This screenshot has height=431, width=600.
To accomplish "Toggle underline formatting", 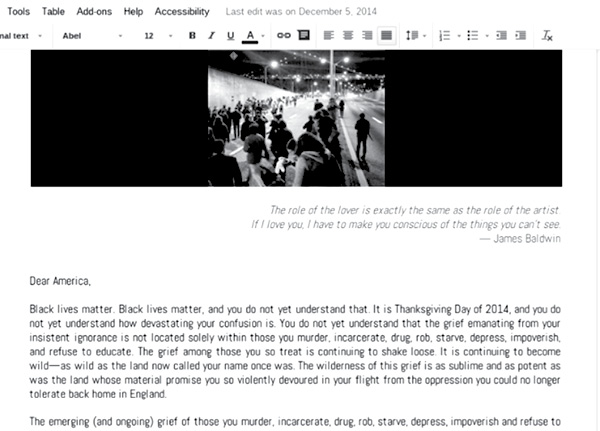I will coord(230,36).
